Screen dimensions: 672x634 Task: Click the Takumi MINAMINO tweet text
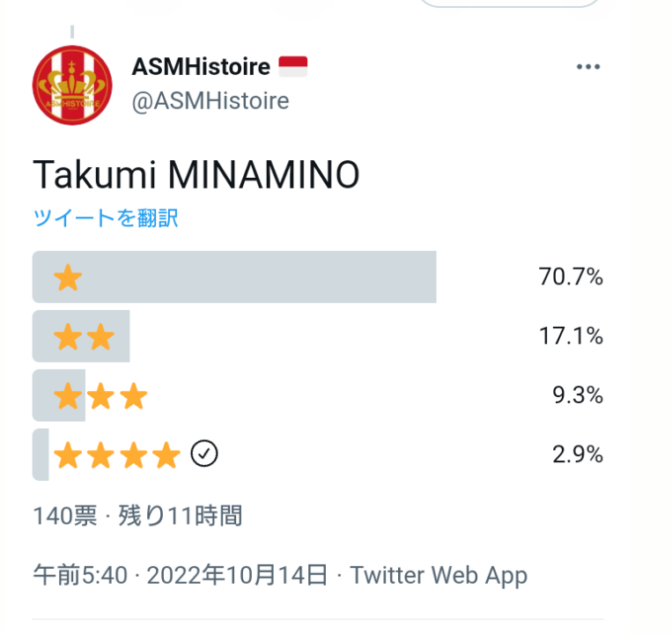coord(196,174)
